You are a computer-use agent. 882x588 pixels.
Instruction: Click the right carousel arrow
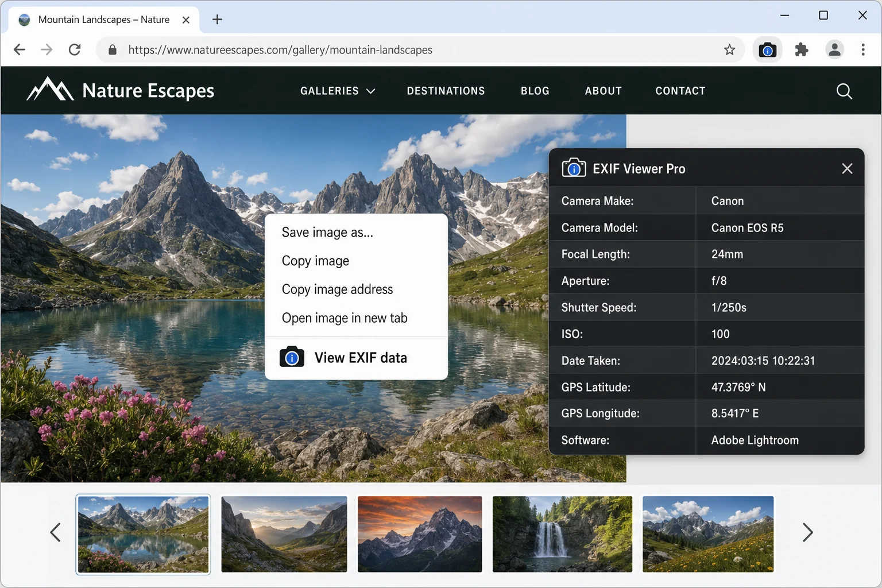click(x=807, y=532)
